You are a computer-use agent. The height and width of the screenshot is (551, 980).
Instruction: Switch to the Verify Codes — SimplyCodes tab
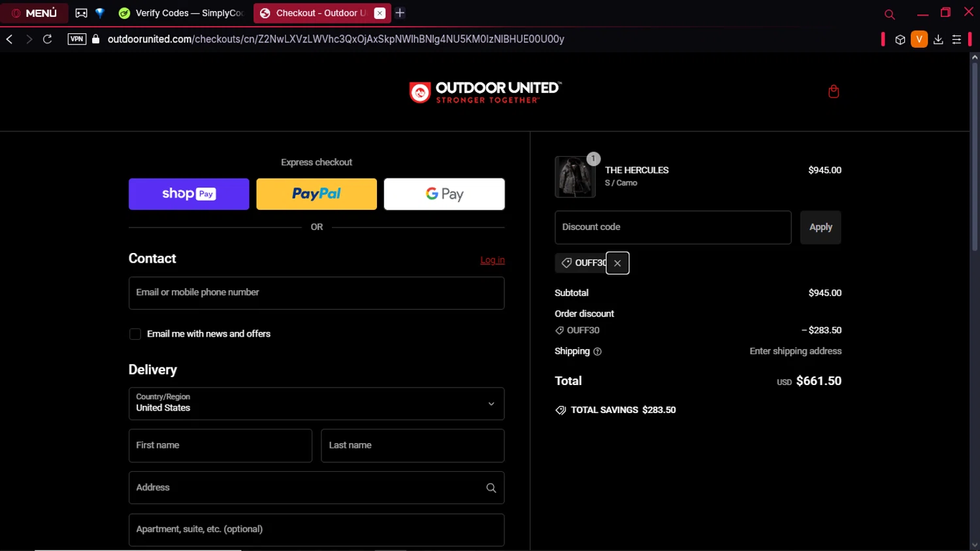coord(181,13)
